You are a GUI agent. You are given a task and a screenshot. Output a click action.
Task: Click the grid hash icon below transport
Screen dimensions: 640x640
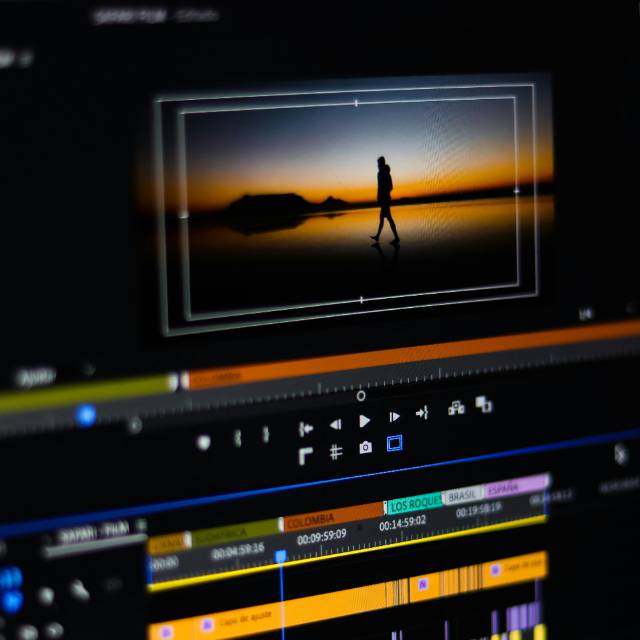tap(336, 452)
